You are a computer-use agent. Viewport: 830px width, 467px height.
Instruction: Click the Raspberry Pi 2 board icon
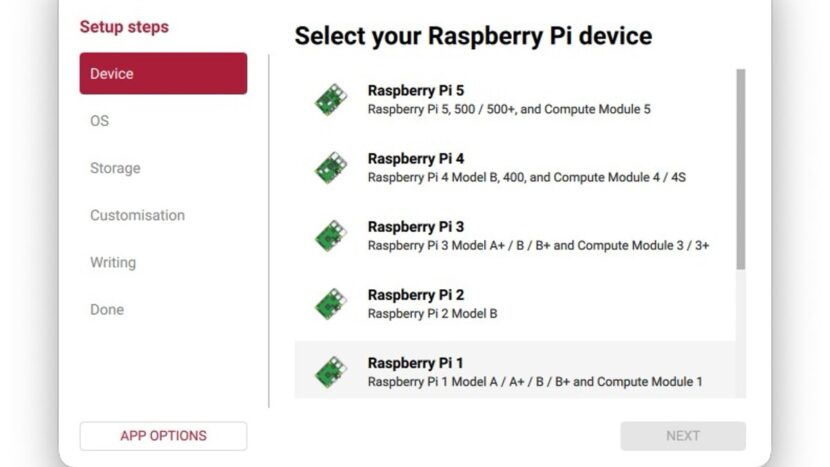331,303
